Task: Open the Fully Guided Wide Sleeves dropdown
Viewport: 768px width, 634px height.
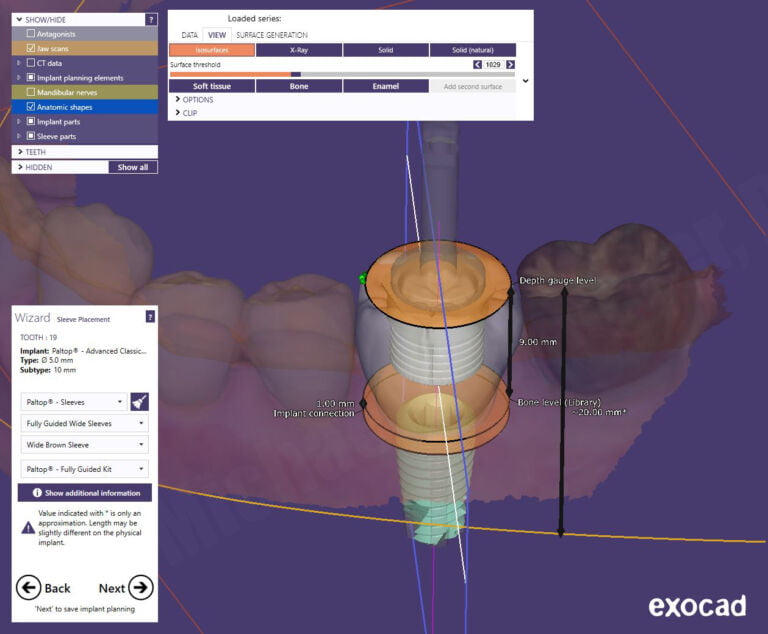Action: [84, 423]
